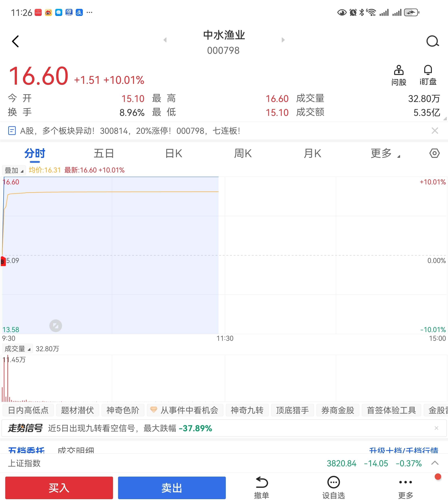Expand the 叠加 overlay dropdown
Screen dimensions: 448x503
coord(14,170)
